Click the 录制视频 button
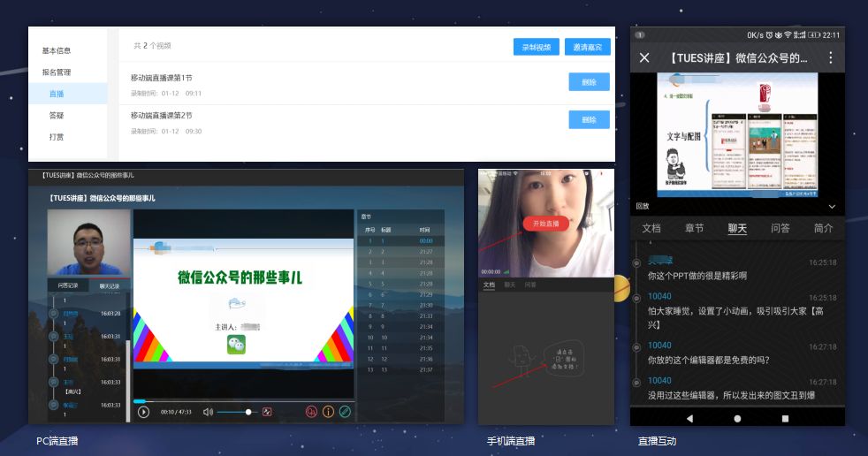 [536, 47]
